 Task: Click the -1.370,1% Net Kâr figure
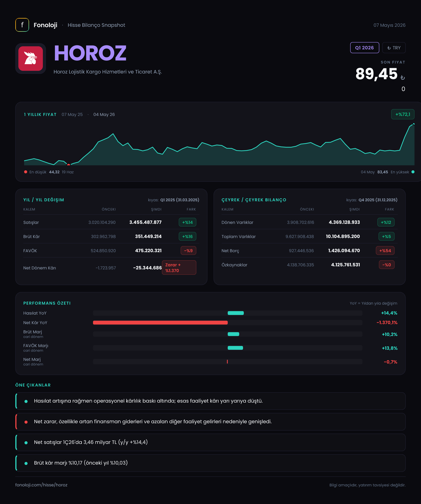tap(387, 323)
